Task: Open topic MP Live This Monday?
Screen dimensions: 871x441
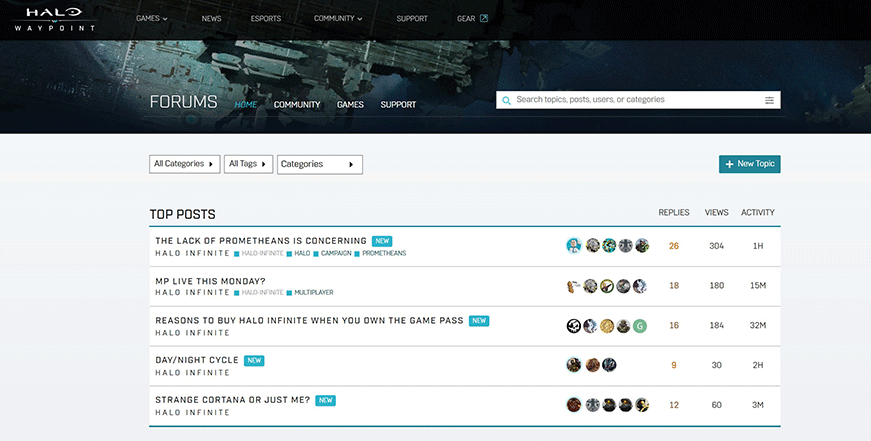Action: point(210,281)
